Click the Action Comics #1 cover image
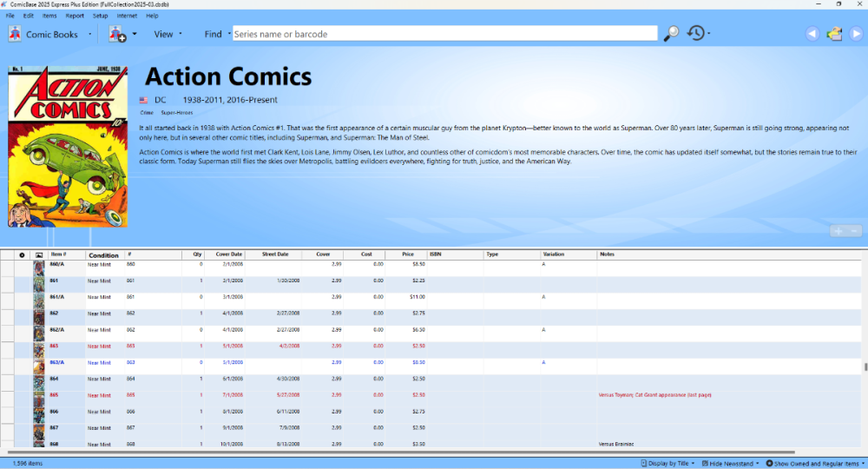This screenshot has height=469, width=868. [x=67, y=147]
